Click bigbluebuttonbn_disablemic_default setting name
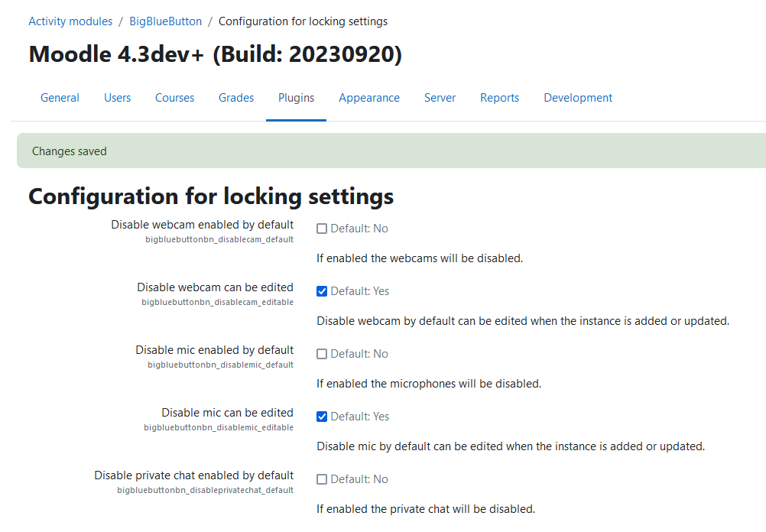This screenshot has width=766, height=532. [x=220, y=365]
